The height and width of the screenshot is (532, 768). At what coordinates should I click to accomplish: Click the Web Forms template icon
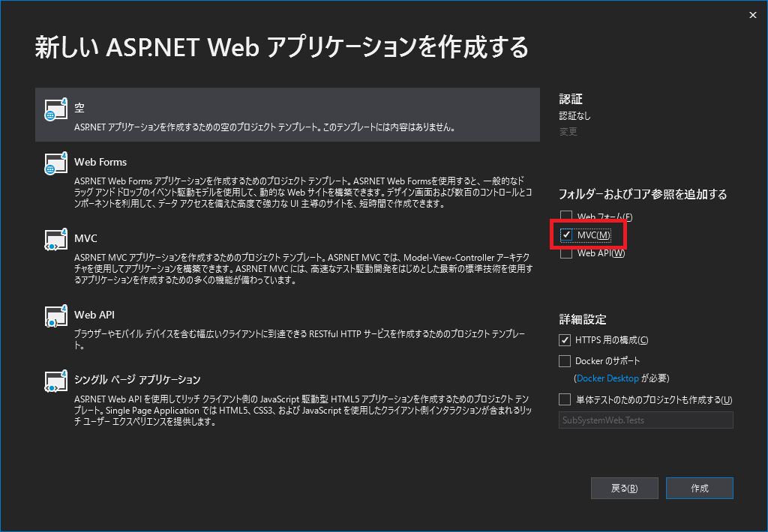coord(55,163)
